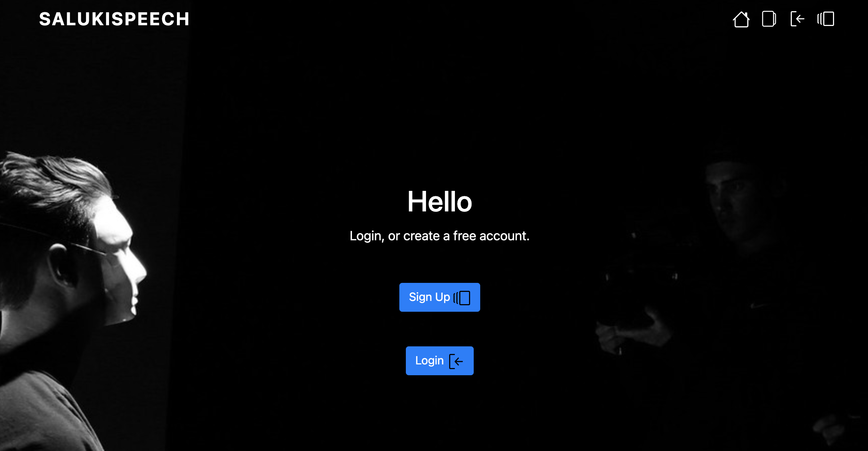Image resolution: width=868 pixels, height=451 pixels.
Task: Click the "Login" text label on blue button
Action: [x=429, y=360]
